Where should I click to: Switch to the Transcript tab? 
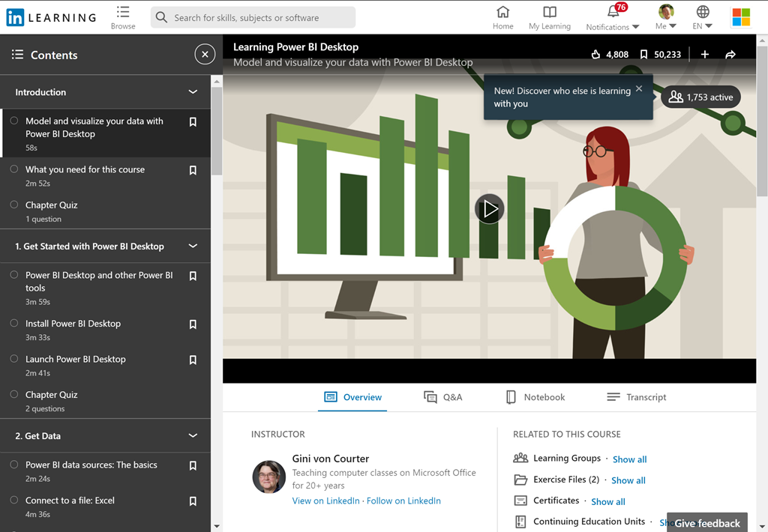636,397
